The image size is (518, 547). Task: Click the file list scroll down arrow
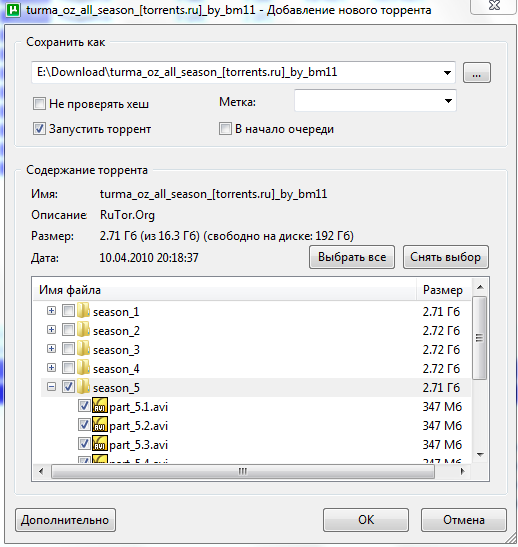click(480, 455)
